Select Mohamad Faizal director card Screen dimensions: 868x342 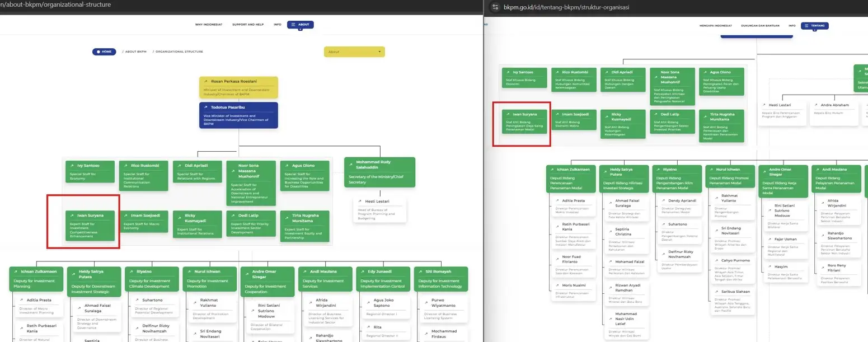click(x=626, y=267)
